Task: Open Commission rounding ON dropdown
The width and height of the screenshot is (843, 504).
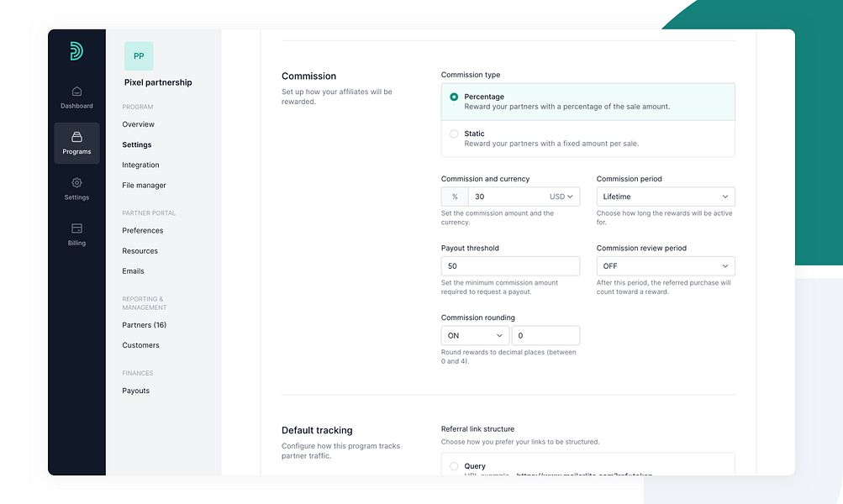Action: 475,335
